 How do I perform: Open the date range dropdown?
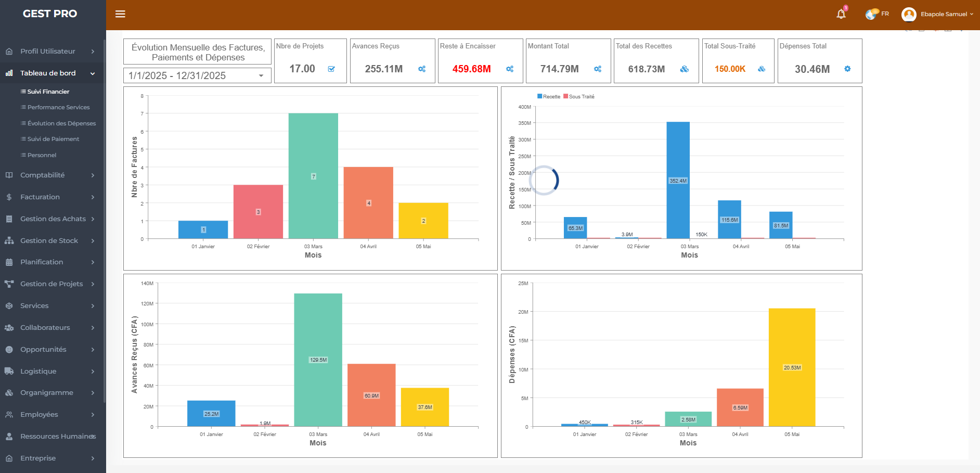(x=197, y=75)
